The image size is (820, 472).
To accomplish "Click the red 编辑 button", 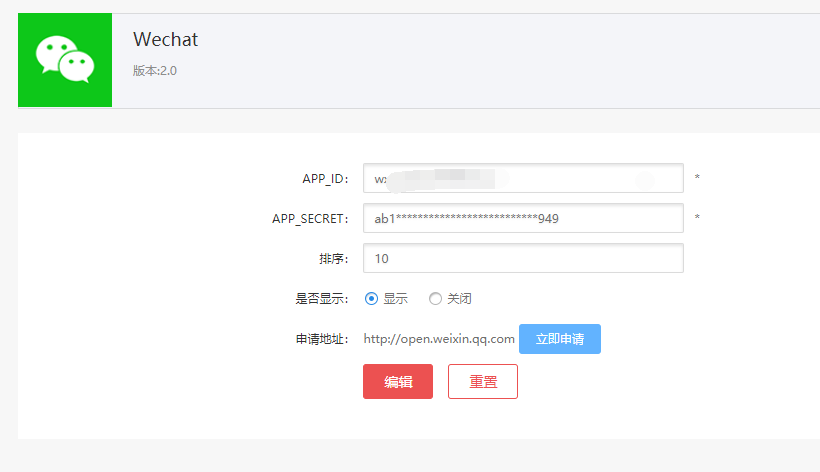I will pyautogui.click(x=398, y=382).
